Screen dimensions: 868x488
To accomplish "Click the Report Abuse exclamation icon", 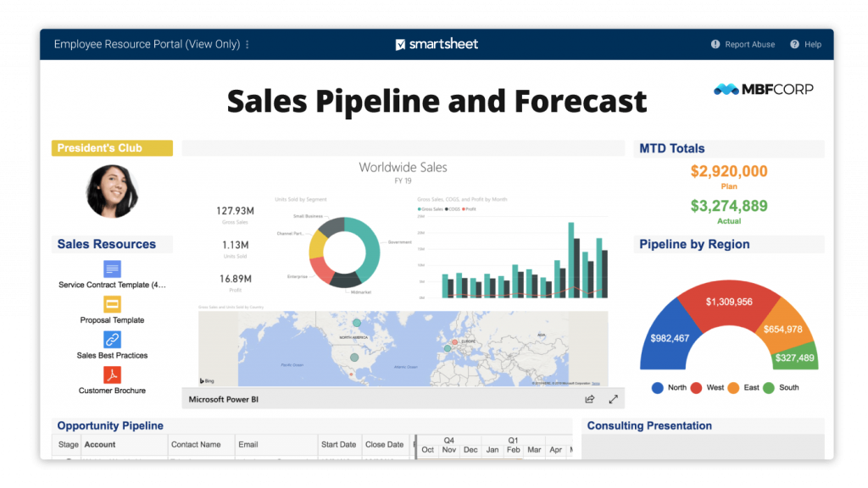I will (x=715, y=44).
